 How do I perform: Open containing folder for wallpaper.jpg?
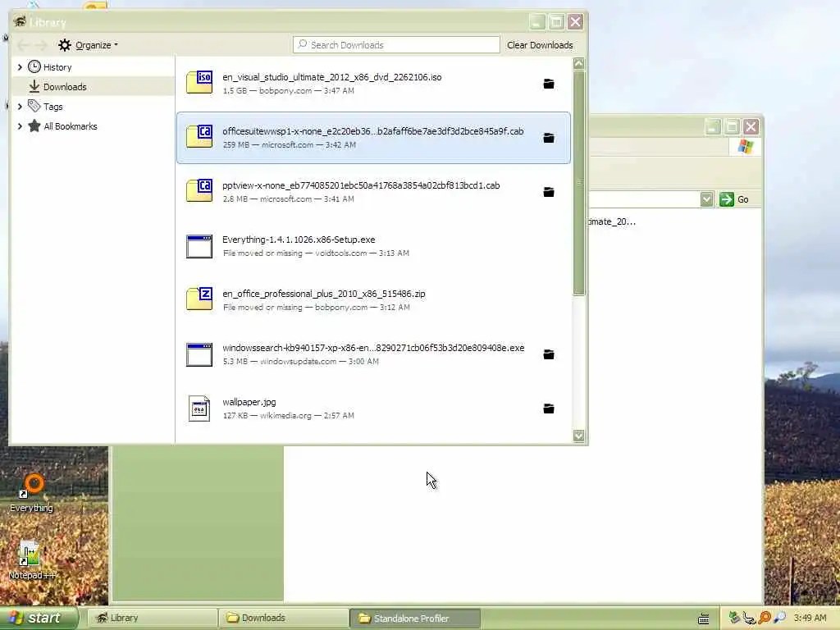point(549,409)
